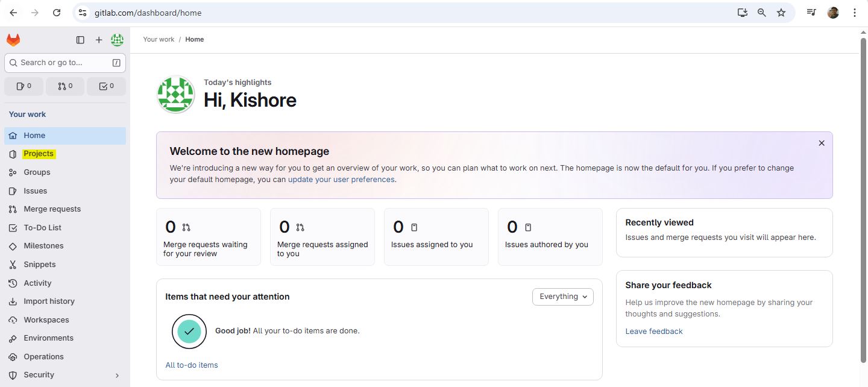Open assigned issues counter in sidebar
The width and height of the screenshot is (868, 387).
[x=24, y=86]
